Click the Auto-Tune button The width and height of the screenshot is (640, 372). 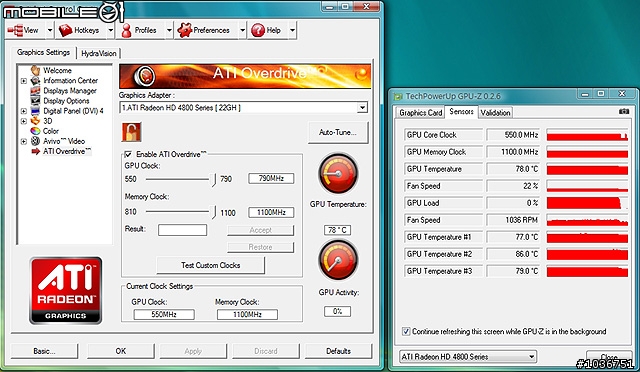coord(338,132)
